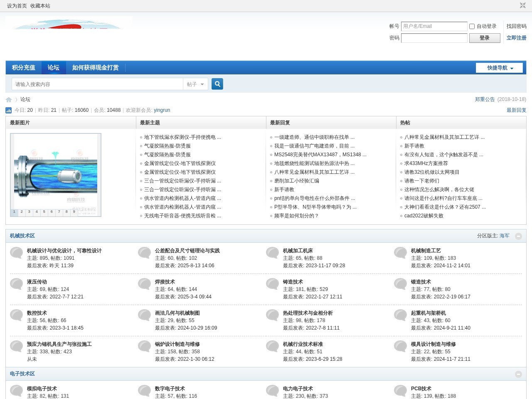Open latest topic 无线电子听音器-便携无线听音检
532x399 pixels.
[182, 216]
